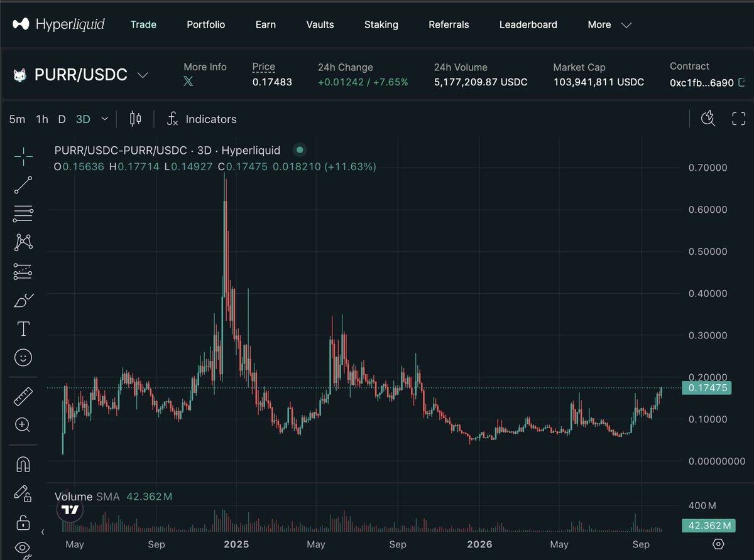Toggle stay in drawing mode pencil-lock

pos(23,493)
